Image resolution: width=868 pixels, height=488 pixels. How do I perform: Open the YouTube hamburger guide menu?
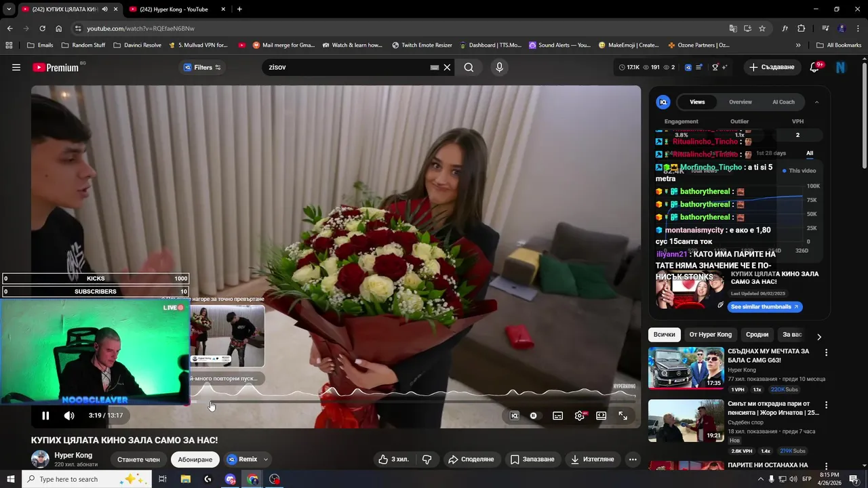click(x=16, y=67)
